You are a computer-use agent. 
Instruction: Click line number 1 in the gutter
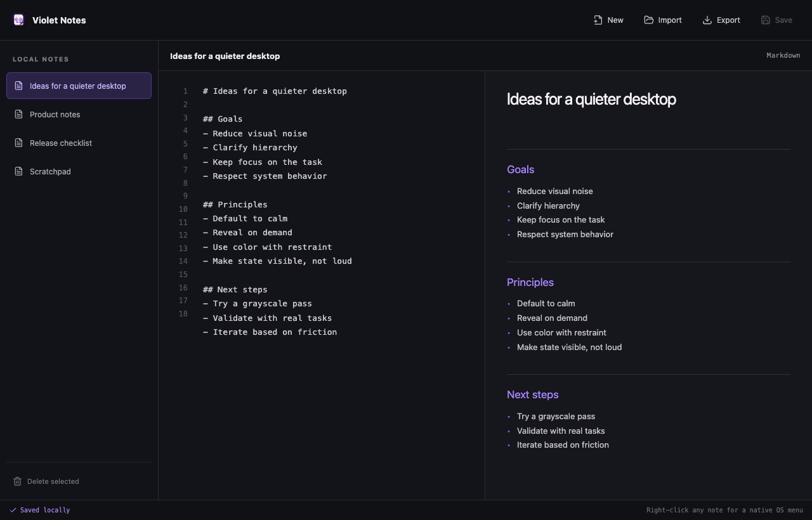(x=185, y=91)
